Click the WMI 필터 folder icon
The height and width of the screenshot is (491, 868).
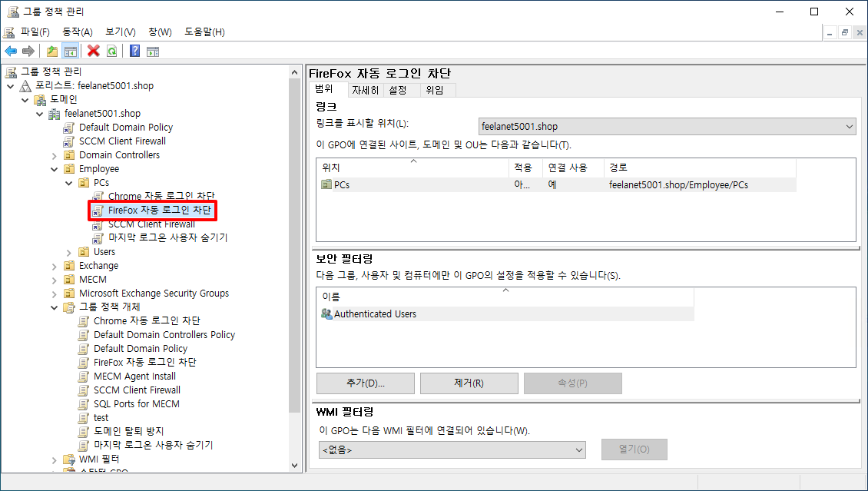pos(68,459)
